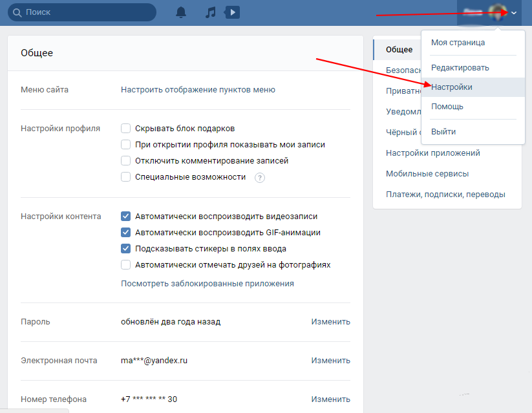The image size is (532, 413).
Task: Select Помощь menu entry
Action: coord(473,107)
